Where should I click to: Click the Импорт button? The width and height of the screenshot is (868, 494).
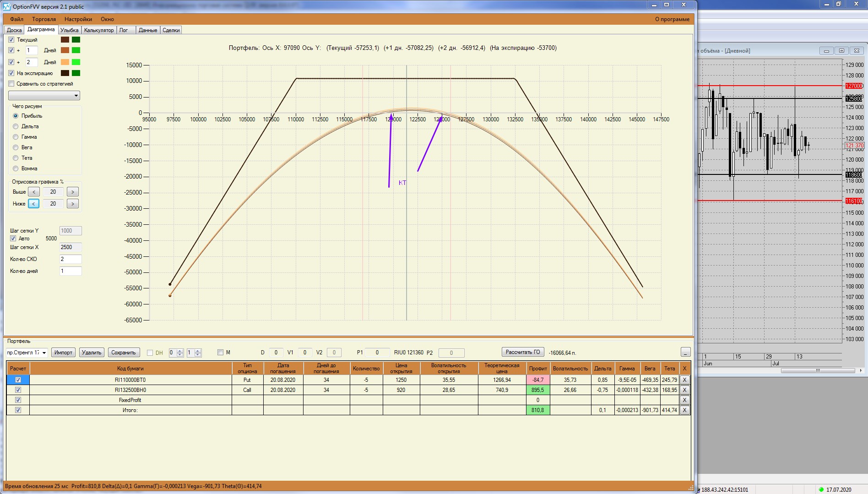click(x=63, y=353)
